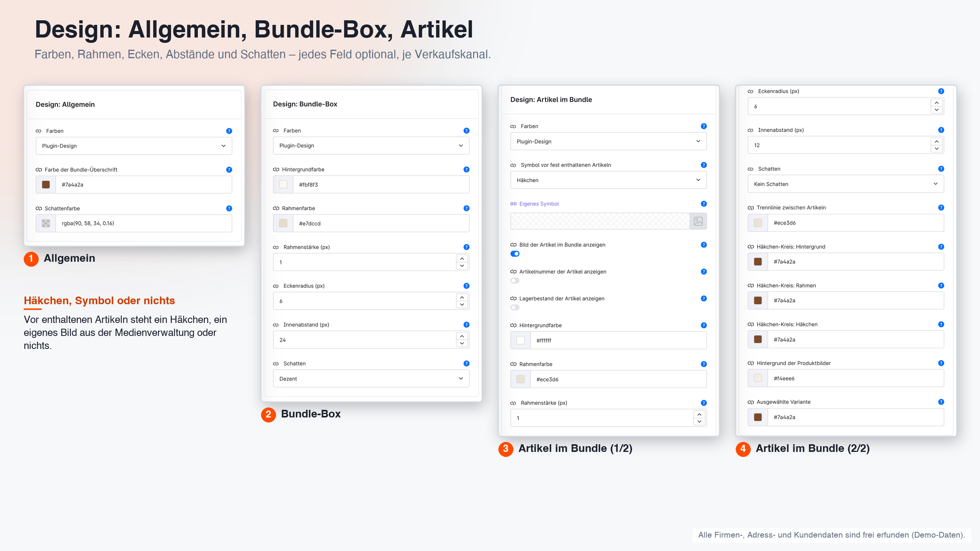Toggle inheritance icon for Farbe der Bundle-Überschrift
This screenshot has height=551, width=980.
click(x=39, y=170)
